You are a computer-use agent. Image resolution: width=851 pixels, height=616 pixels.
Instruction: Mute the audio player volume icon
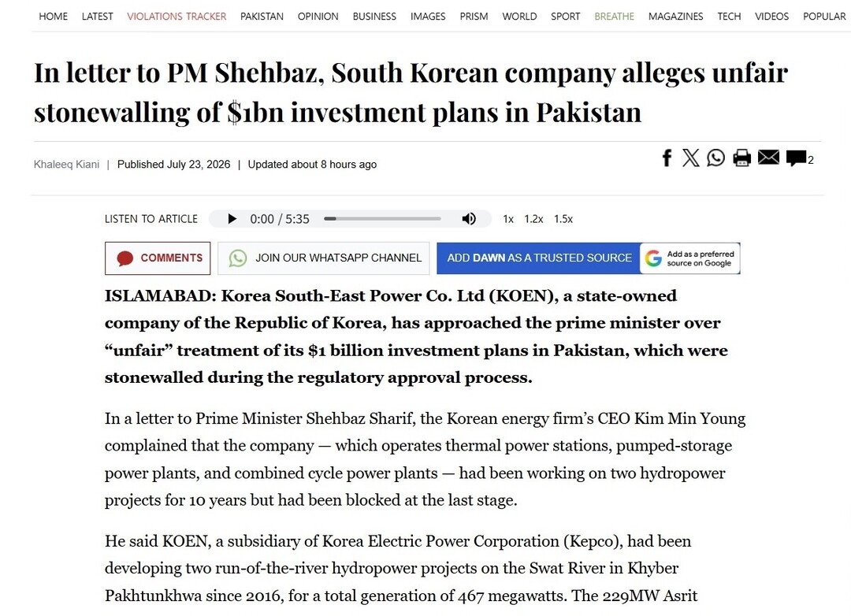469,219
